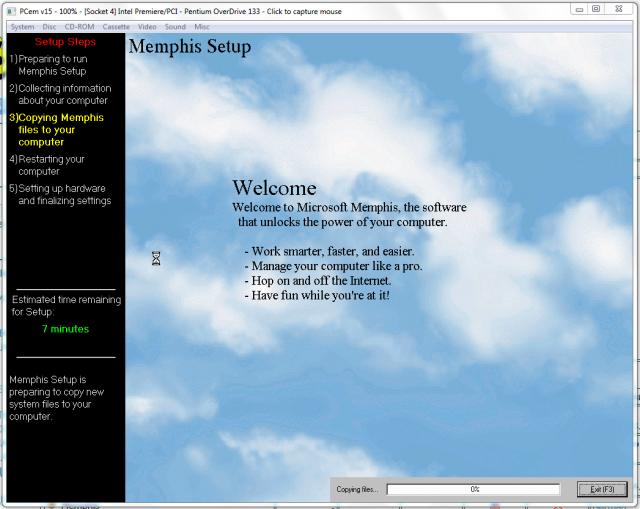Click the '7 minutes' time estimate
The width and height of the screenshot is (640, 509).
click(65, 329)
